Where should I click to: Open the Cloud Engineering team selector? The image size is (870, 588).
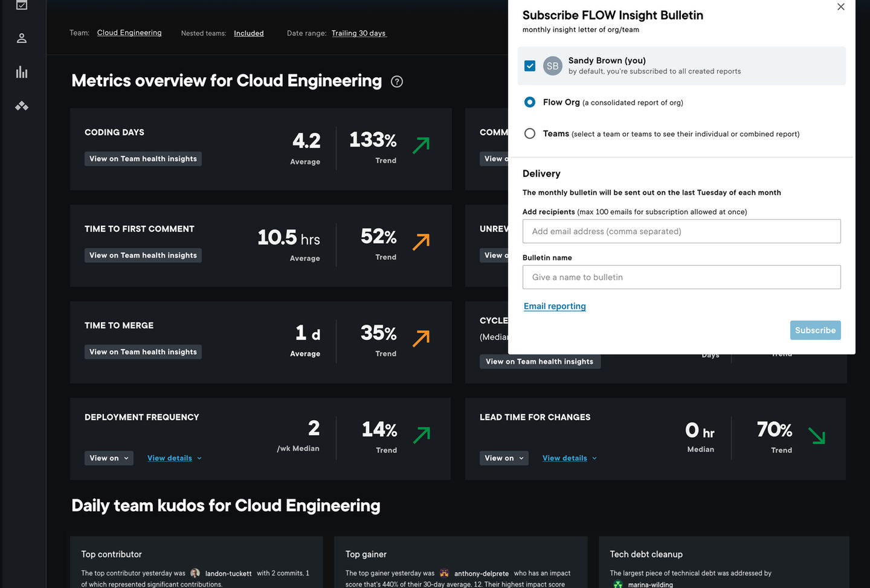point(129,33)
